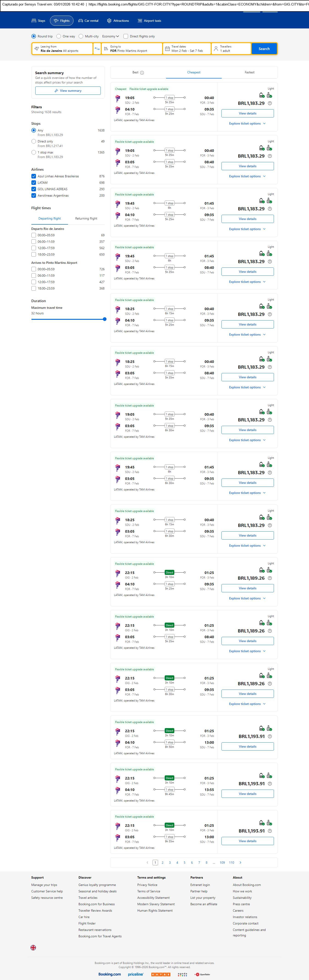Click the Airport taxis icon
The height and width of the screenshot is (980, 309).
[140, 21]
